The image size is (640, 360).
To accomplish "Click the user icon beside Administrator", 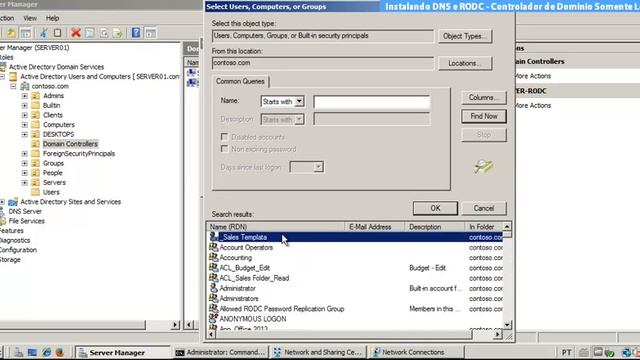I will click(214, 288).
